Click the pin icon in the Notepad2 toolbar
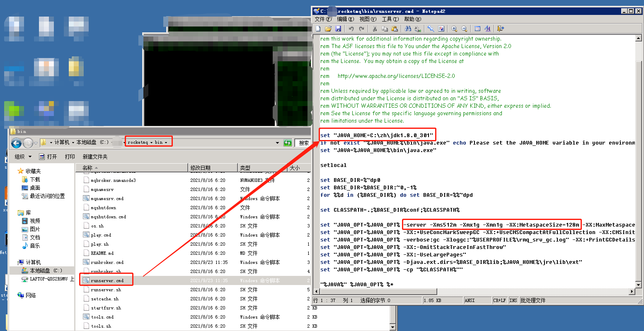Screen dimensions: 644x331 (x=431, y=29)
